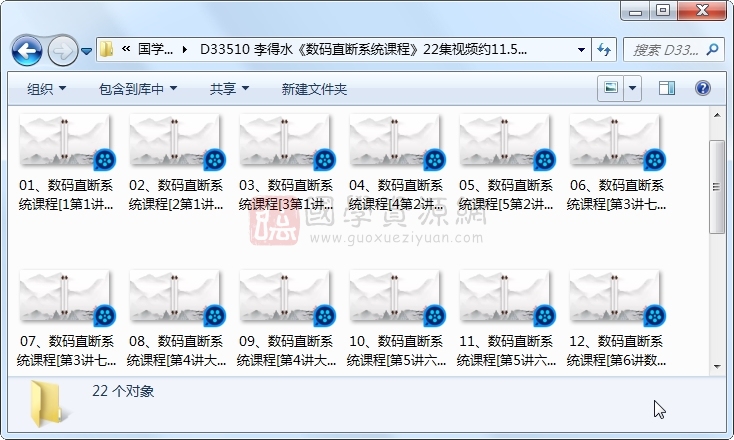Screen dimensions: 734x440
Task: Click the folder icon in address bar
Action: click(107, 49)
